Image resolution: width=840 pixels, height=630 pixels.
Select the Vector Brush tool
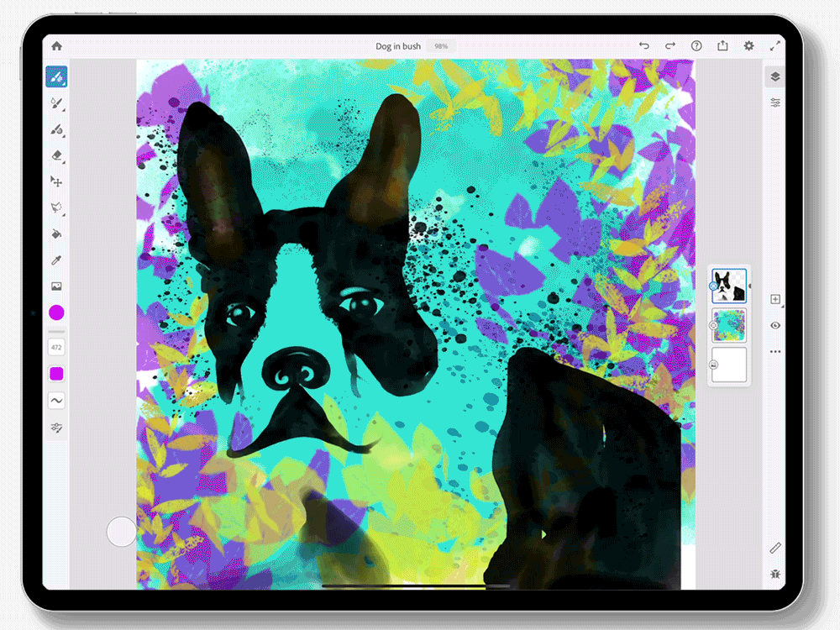tap(56, 129)
